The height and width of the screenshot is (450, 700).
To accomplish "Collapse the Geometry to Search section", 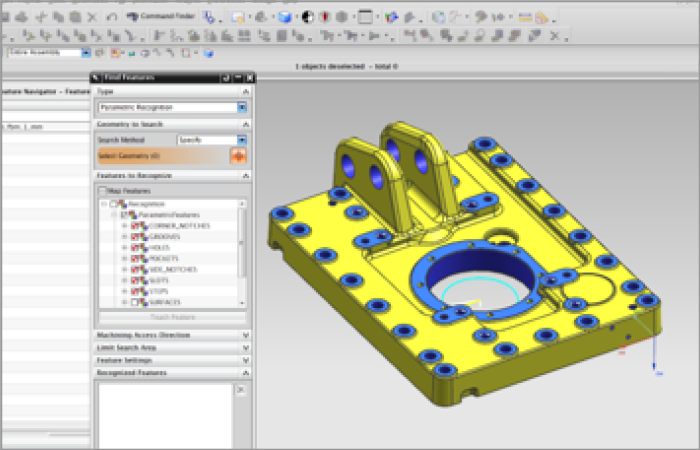I will coord(246,124).
